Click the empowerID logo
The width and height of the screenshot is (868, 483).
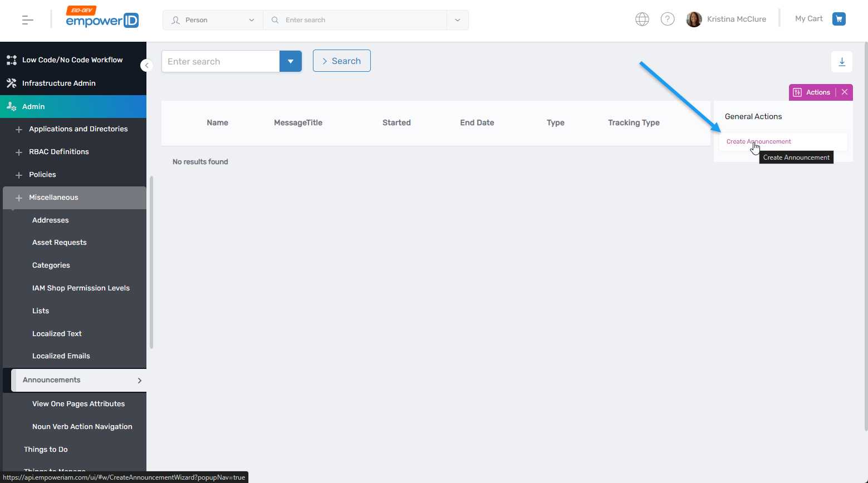tap(102, 19)
